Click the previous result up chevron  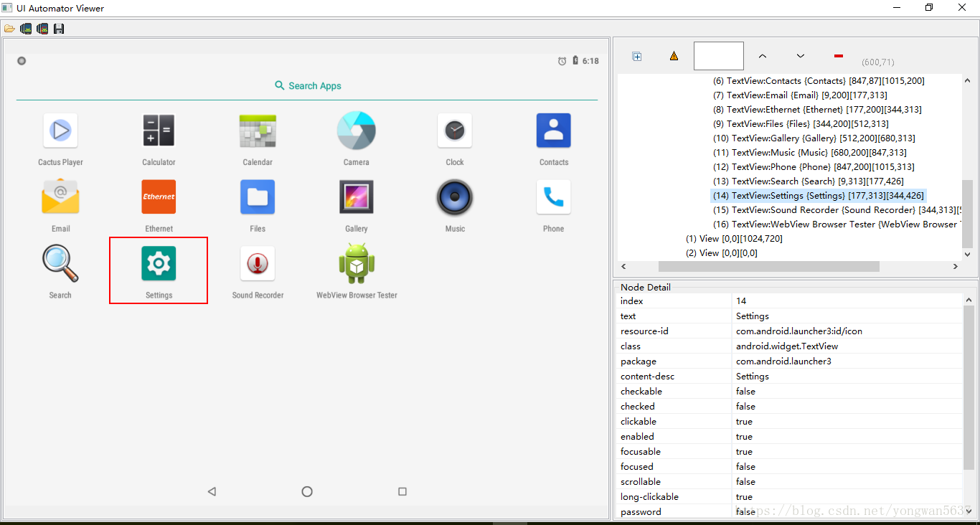coord(763,56)
